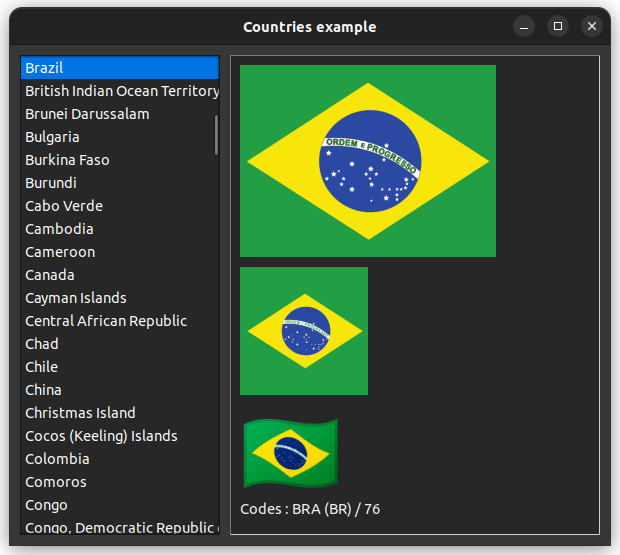This screenshot has width=620, height=555.
Task: Select Bulgaria in the list
Action: click(x=120, y=137)
